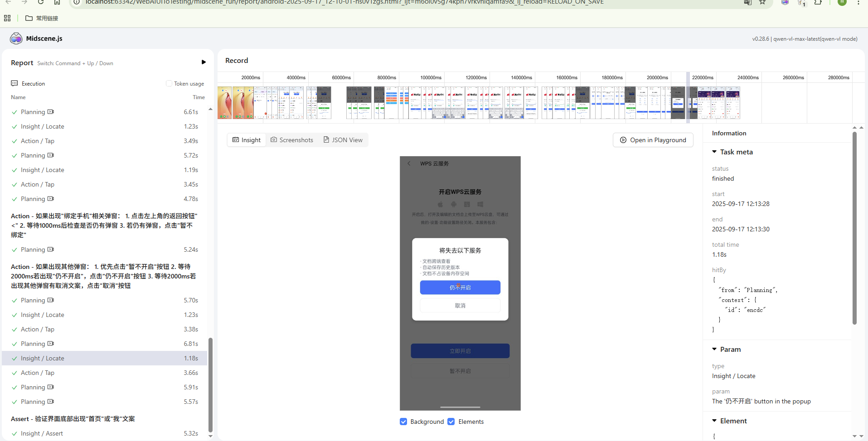The height and width of the screenshot is (441, 868).
Task: Select the highlighted Insight / Locate row 1.18s
Action: (105, 358)
